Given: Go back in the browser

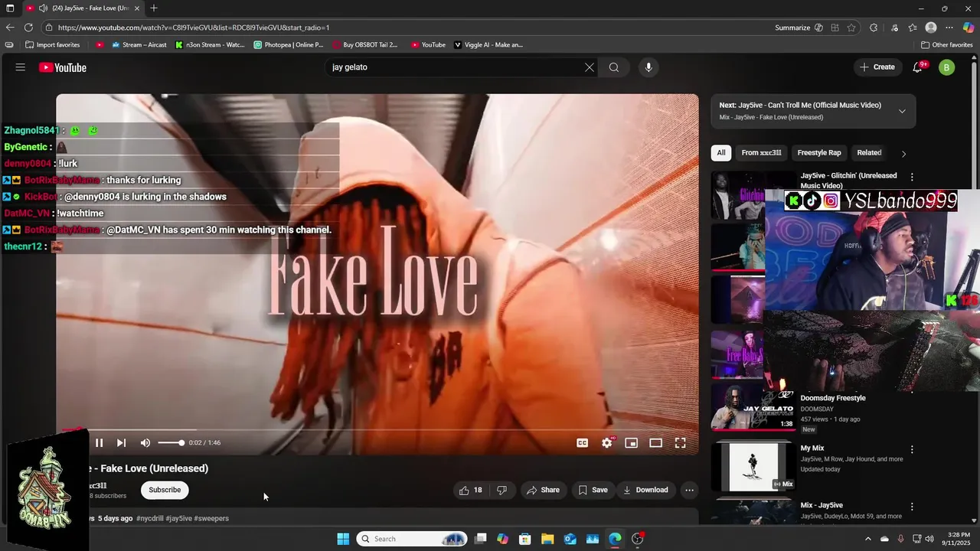Looking at the screenshot, I should [10, 28].
